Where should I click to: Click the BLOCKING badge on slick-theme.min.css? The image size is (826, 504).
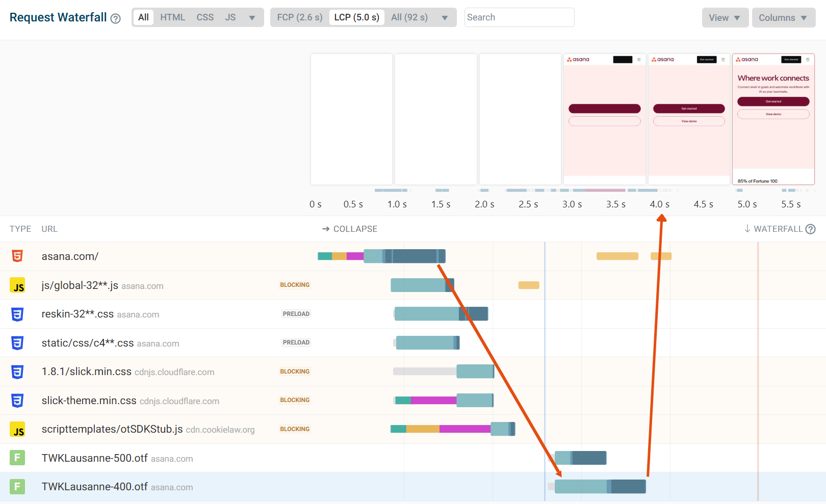(295, 400)
